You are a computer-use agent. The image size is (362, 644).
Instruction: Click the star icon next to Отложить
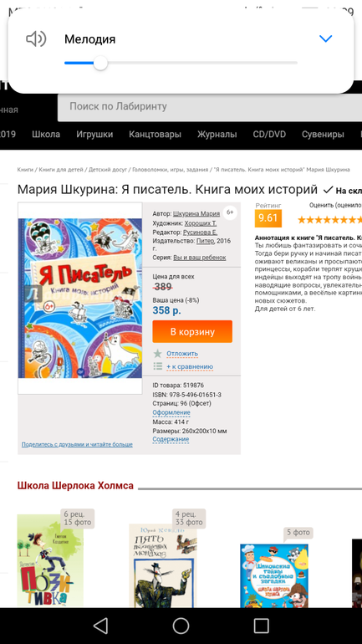coord(158,353)
